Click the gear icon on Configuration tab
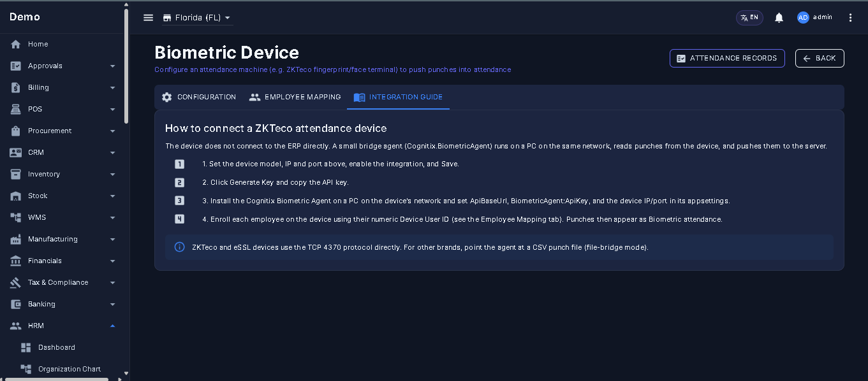Screen dimensions: 868x381 tap(167, 97)
